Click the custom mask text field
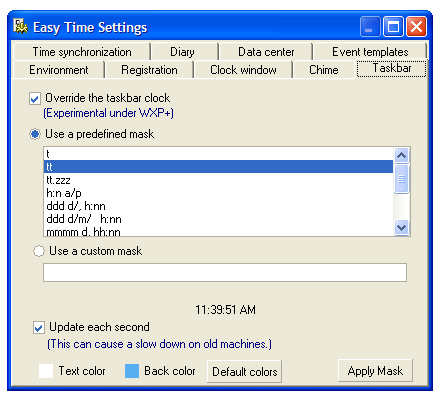 click(225, 273)
